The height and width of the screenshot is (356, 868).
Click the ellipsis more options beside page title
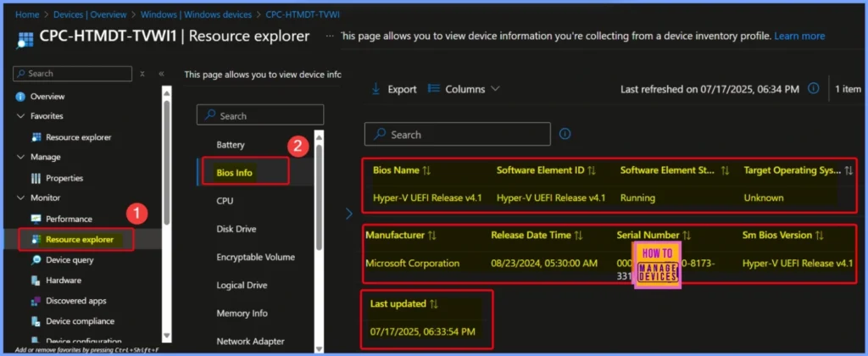pyautogui.click(x=330, y=36)
